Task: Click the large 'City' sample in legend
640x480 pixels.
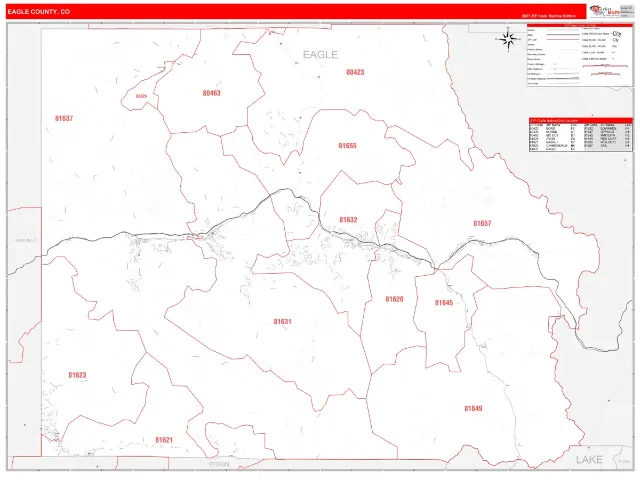Action: 617,34
